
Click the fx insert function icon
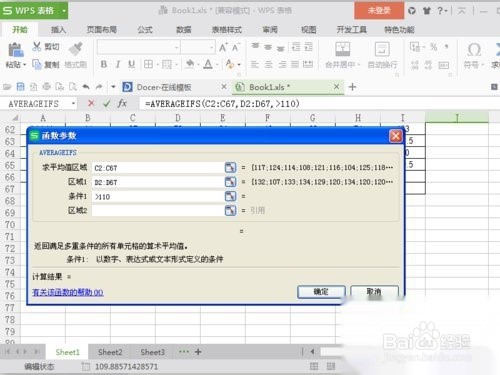coord(122,104)
